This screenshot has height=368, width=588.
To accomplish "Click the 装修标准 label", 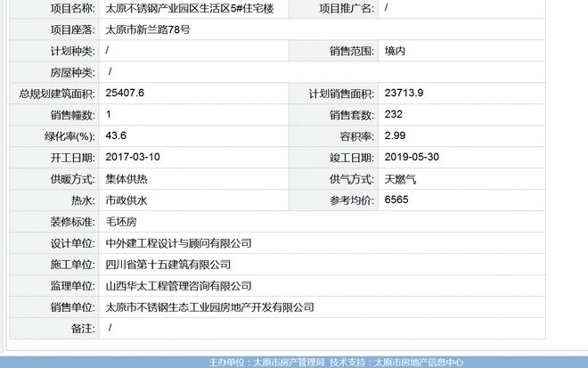I will 73,222.
